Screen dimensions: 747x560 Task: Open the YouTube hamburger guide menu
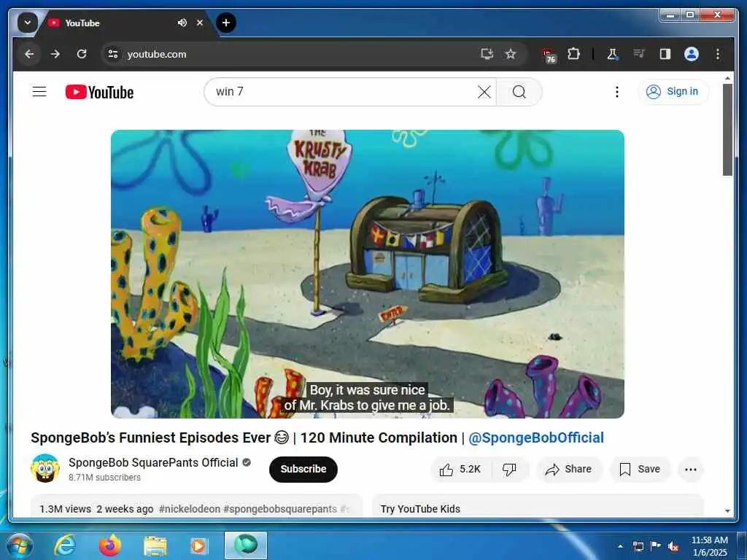[39, 91]
